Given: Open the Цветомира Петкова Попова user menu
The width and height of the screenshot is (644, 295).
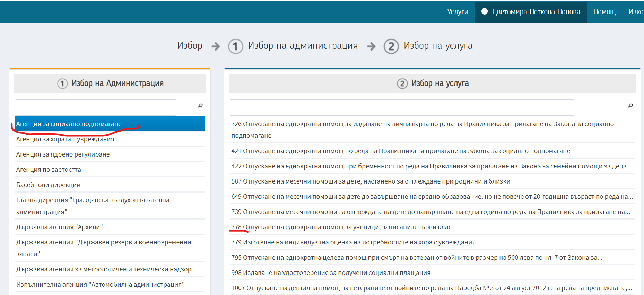Looking at the screenshot, I should coord(531,12).
